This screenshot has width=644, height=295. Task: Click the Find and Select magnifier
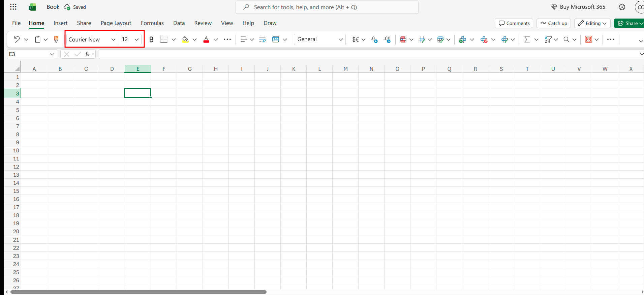[x=566, y=39]
